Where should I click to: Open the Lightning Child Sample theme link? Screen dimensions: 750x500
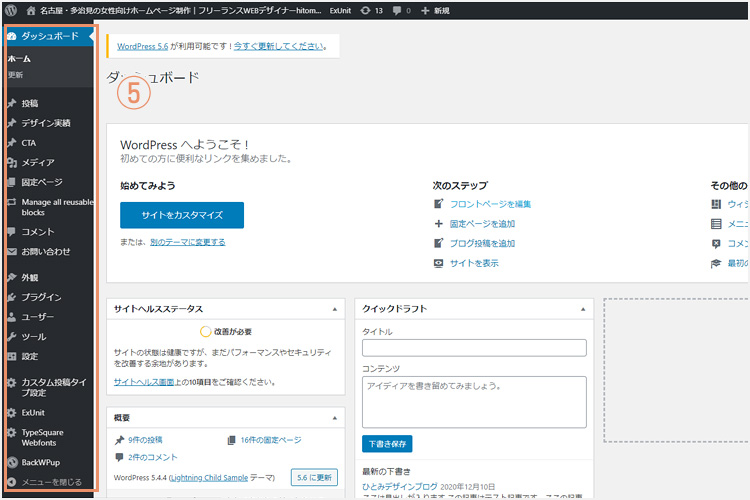(x=209, y=478)
